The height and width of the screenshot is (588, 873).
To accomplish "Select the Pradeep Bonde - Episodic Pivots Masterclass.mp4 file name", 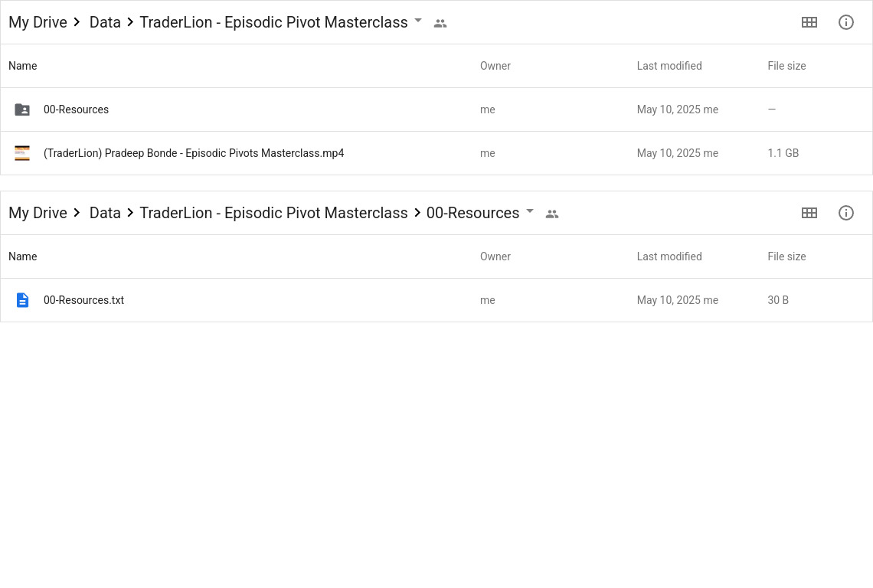I will tap(194, 153).
